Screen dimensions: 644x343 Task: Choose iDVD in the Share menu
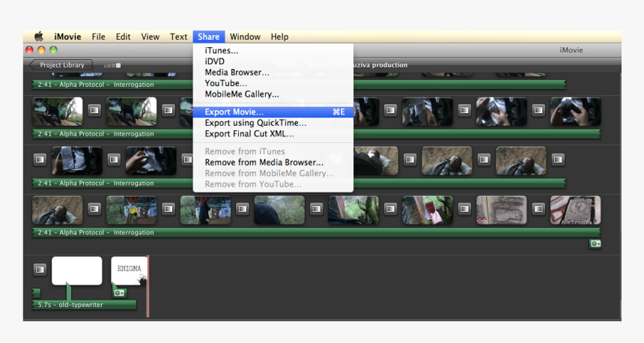(273, 61)
